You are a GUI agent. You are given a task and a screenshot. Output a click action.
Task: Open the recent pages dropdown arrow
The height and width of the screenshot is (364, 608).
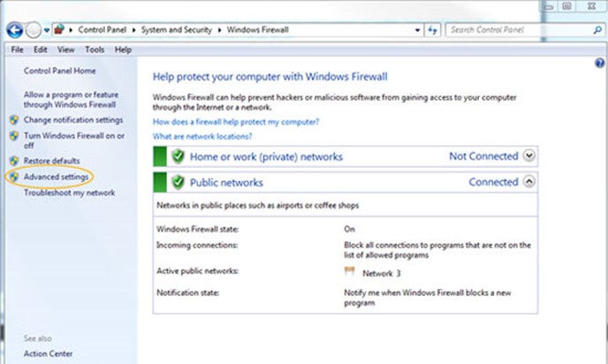point(47,30)
